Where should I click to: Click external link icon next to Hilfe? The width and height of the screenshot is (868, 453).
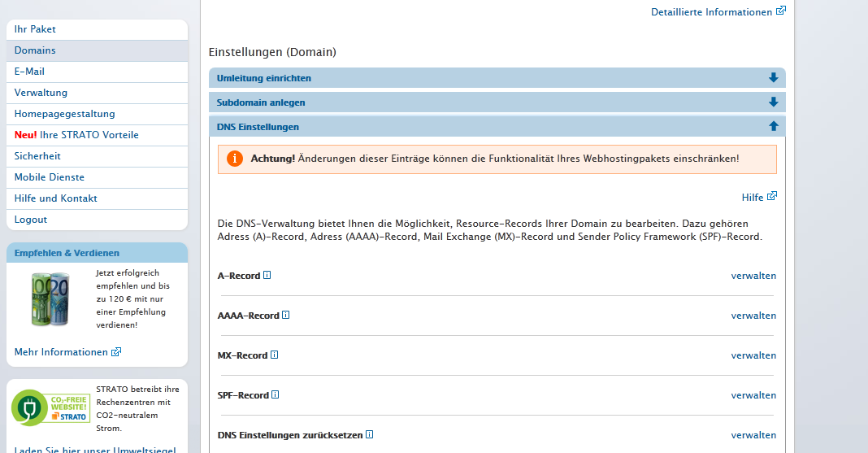click(772, 196)
